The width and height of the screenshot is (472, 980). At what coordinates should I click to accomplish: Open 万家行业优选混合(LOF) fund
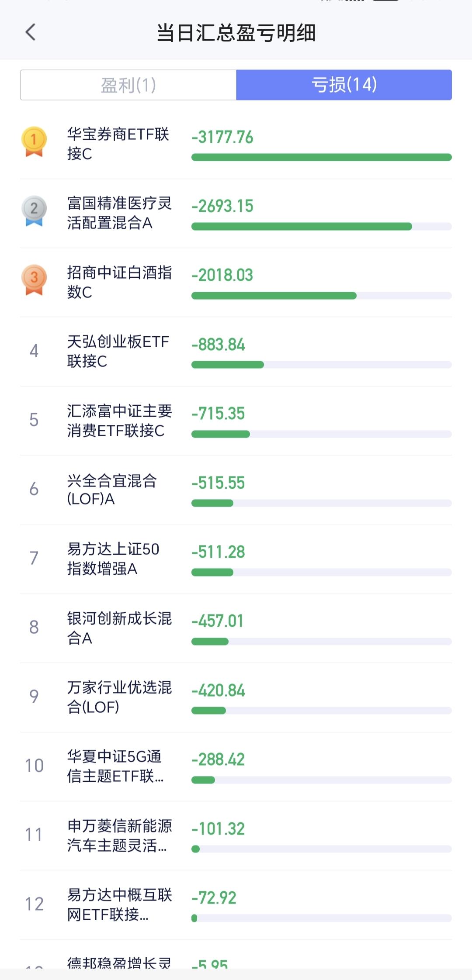pyautogui.click(x=119, y=697)
